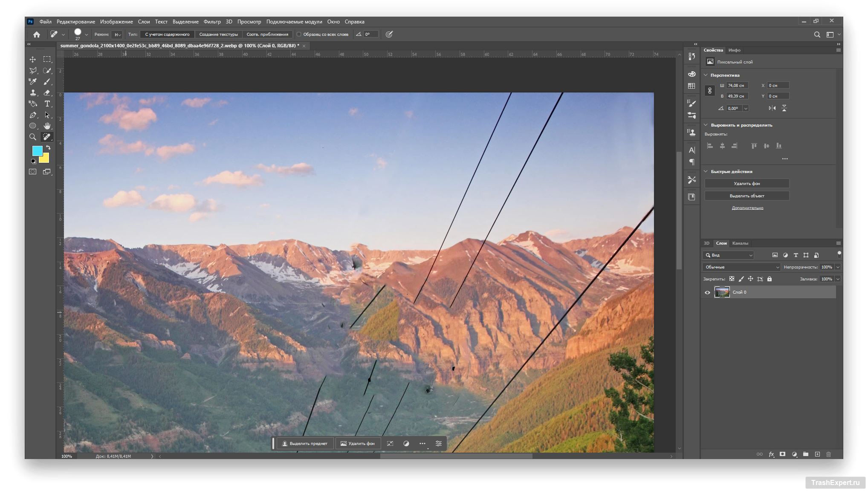The width and height of the screenshot is (868, 491).
Task: Toggle lock image pixels
Action: [x=741, y=279]
